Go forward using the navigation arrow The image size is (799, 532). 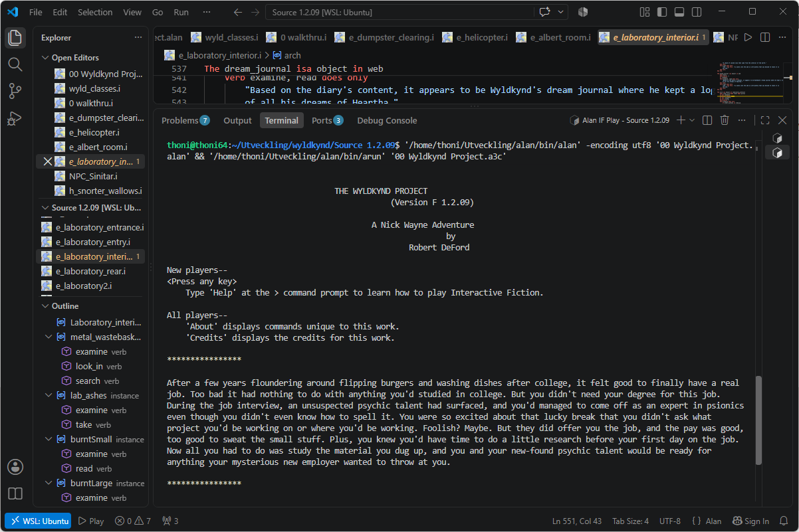pyautogui.click(x=255, y=12)
